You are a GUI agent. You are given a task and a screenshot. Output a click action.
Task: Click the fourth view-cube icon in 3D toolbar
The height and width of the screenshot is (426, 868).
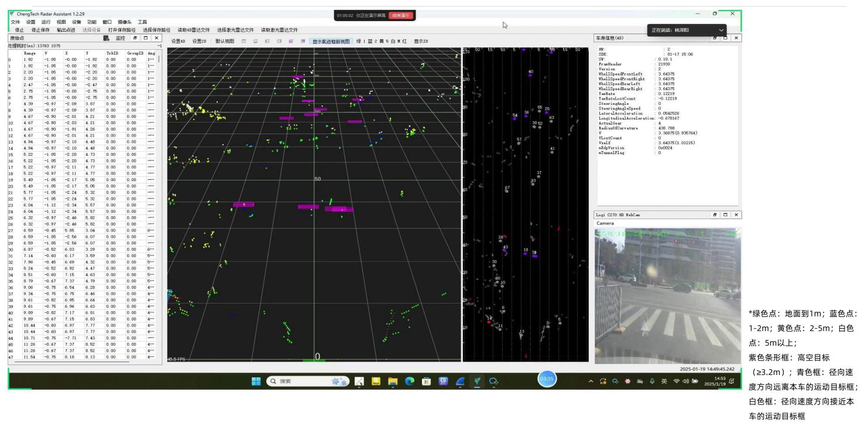(279, 42)
